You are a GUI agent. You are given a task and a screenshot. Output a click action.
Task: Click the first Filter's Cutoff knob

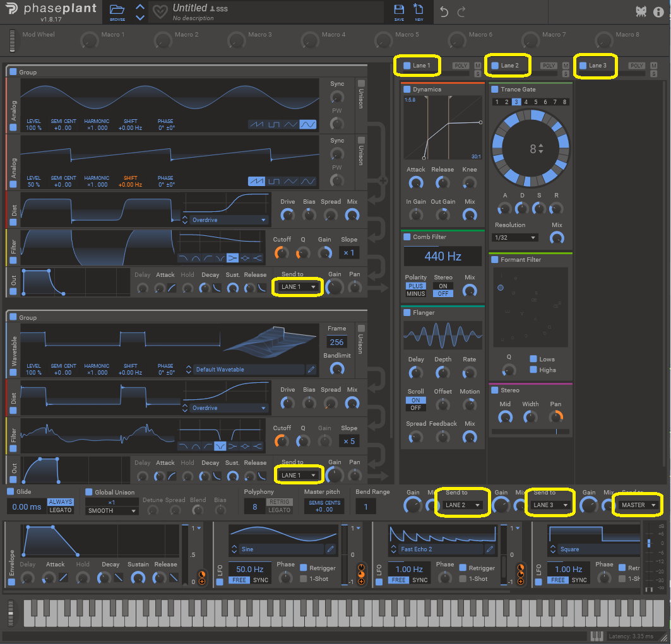[282, 253]
